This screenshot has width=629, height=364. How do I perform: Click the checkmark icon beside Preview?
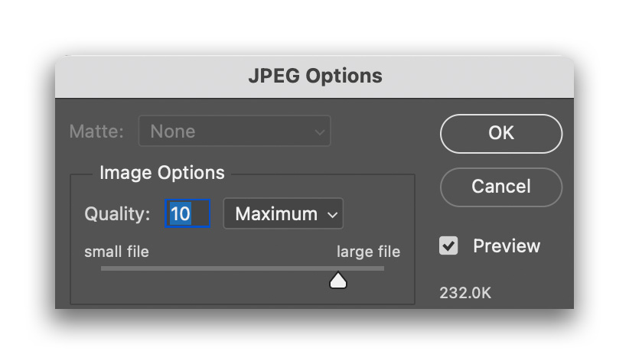click(x=448, y=245)
